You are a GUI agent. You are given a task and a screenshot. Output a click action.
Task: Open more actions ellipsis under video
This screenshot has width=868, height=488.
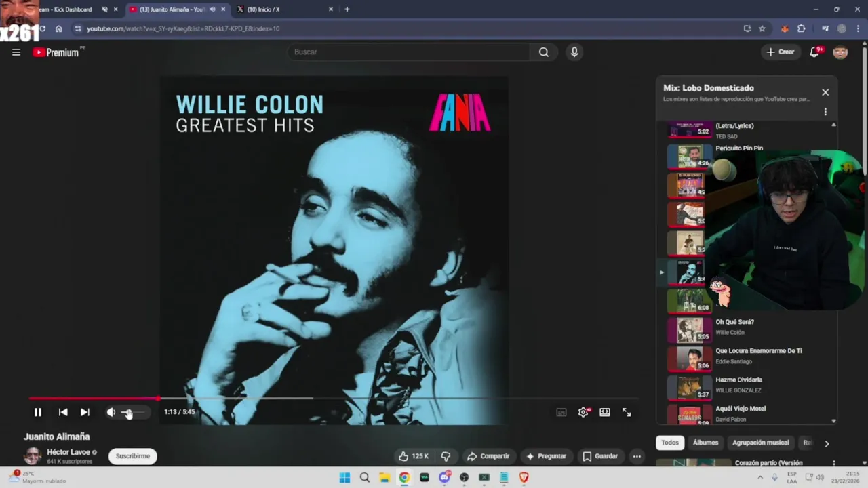(637, 456)
